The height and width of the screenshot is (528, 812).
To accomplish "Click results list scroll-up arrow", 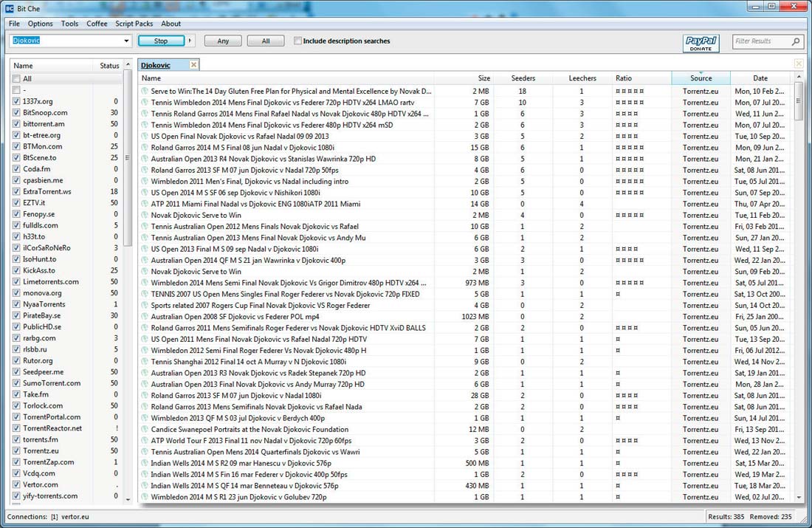I will [x=799, y=77].
